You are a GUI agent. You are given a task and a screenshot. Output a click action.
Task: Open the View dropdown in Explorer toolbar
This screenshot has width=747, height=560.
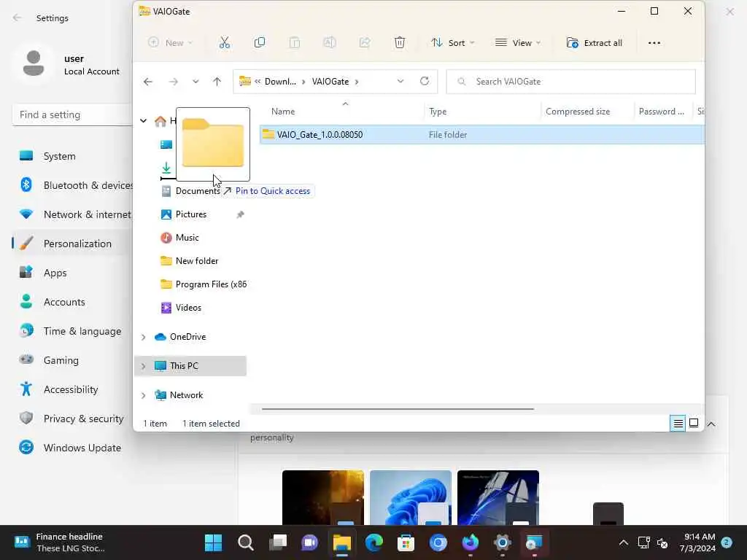click(518, 43)
